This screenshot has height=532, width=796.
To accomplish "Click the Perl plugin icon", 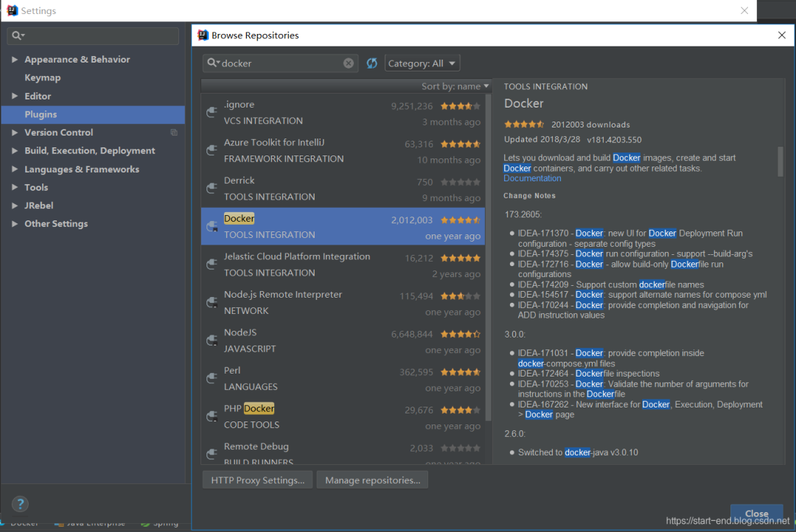I will (211, 376).
